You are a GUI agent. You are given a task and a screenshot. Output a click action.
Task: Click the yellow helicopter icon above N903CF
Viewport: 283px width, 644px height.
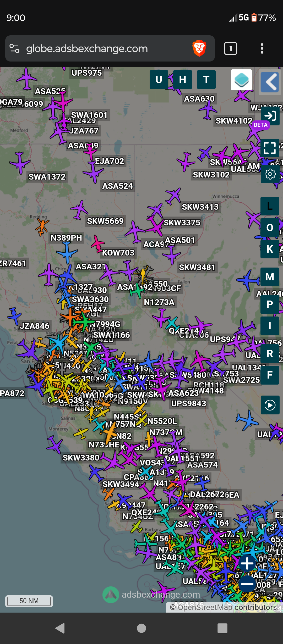143,274
